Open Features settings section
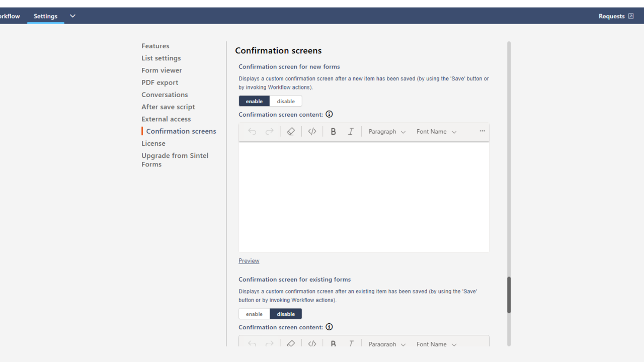Viewport: 644px width, 362px height. tap(155, 46)
